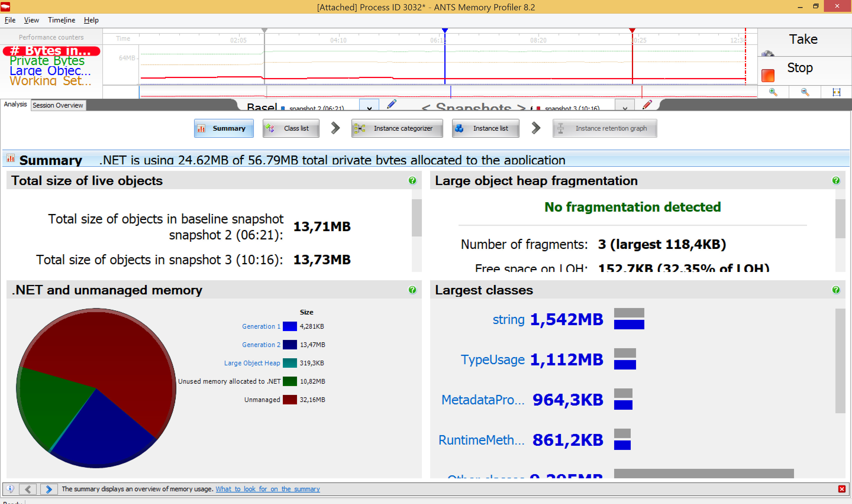Open the View menu

pos(31,20)
